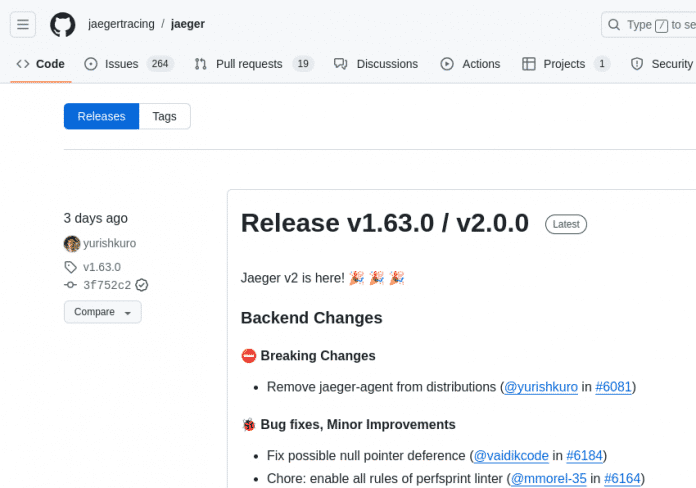Click the commit icon beside 3f752c2
696x488 pixels.
(70, 285)
